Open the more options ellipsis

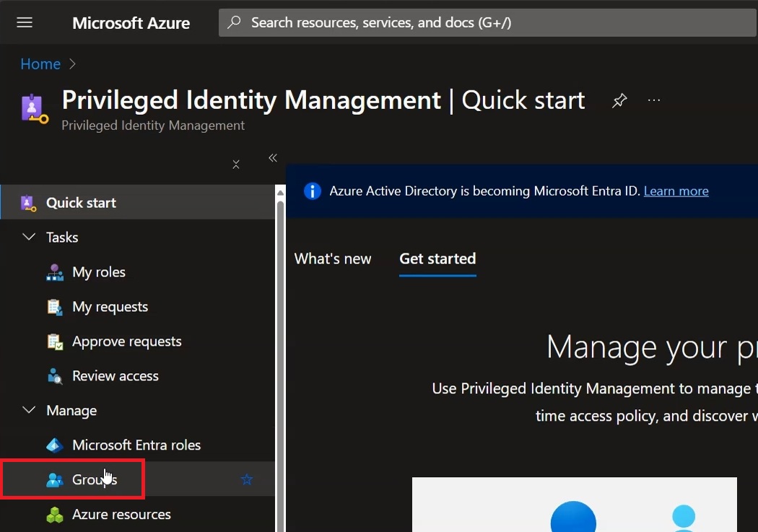[x=653, y=100]
